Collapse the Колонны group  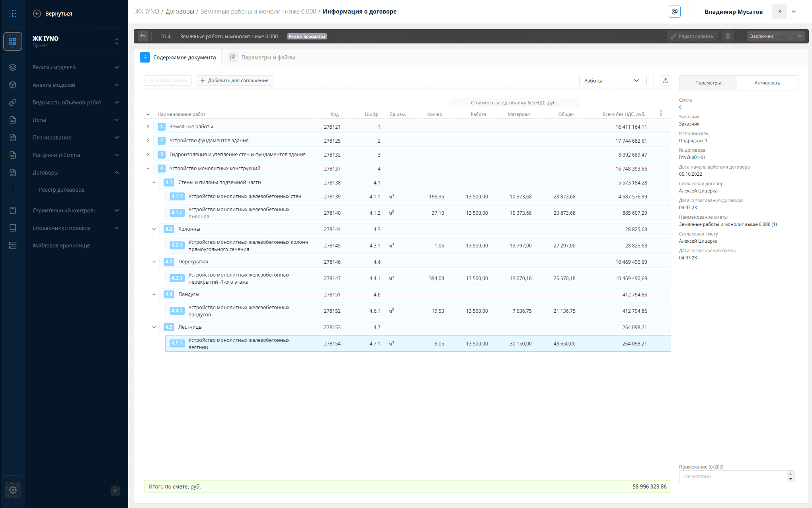(154, 229)
